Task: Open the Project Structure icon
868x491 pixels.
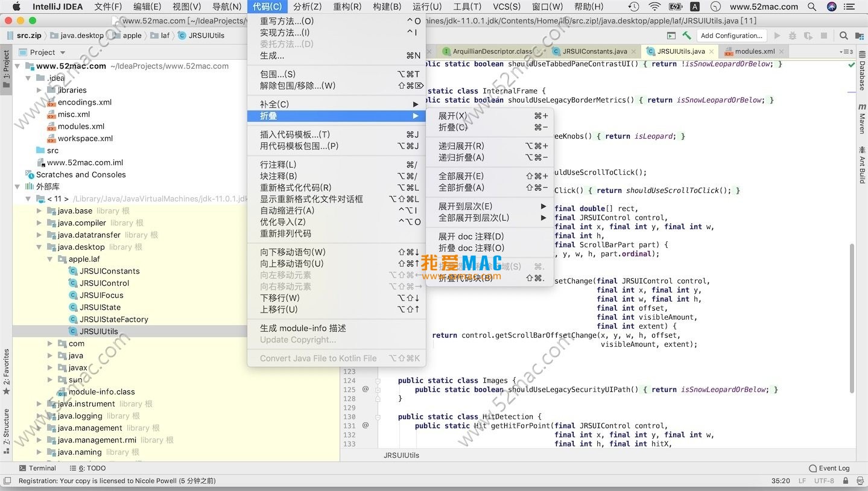Action: [x=859, y=36]
